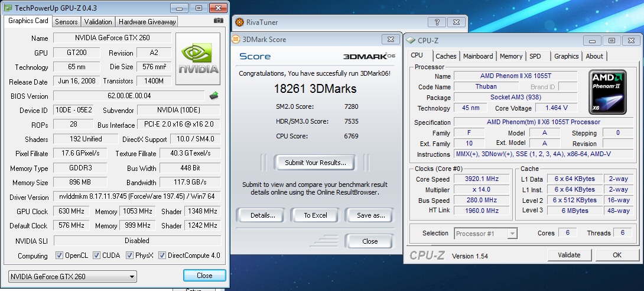Click the Shaders 192 Unified field
Viewport: 644px width, 291px height.
(x=86, y=139)
